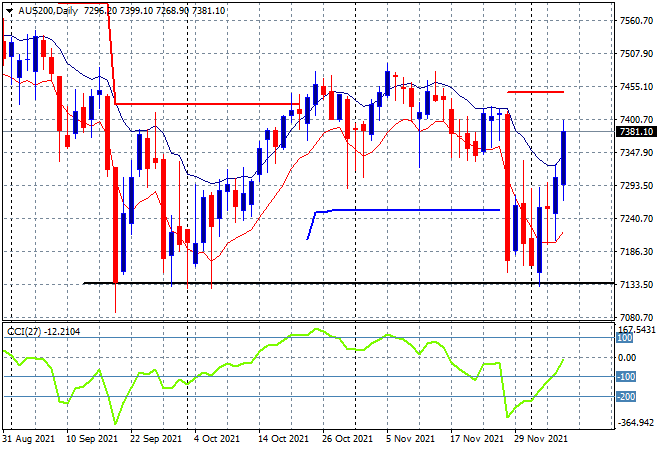This screenshot has height=450, width=660.
Task: Select the 7133.50 price axis label
Action: coord(636,285)
